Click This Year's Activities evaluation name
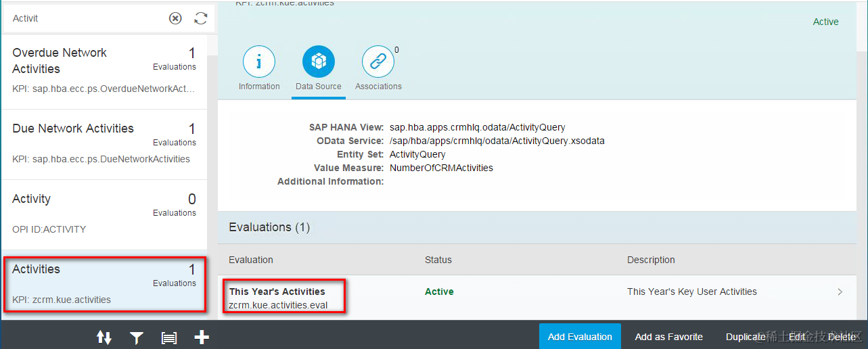 277,292
